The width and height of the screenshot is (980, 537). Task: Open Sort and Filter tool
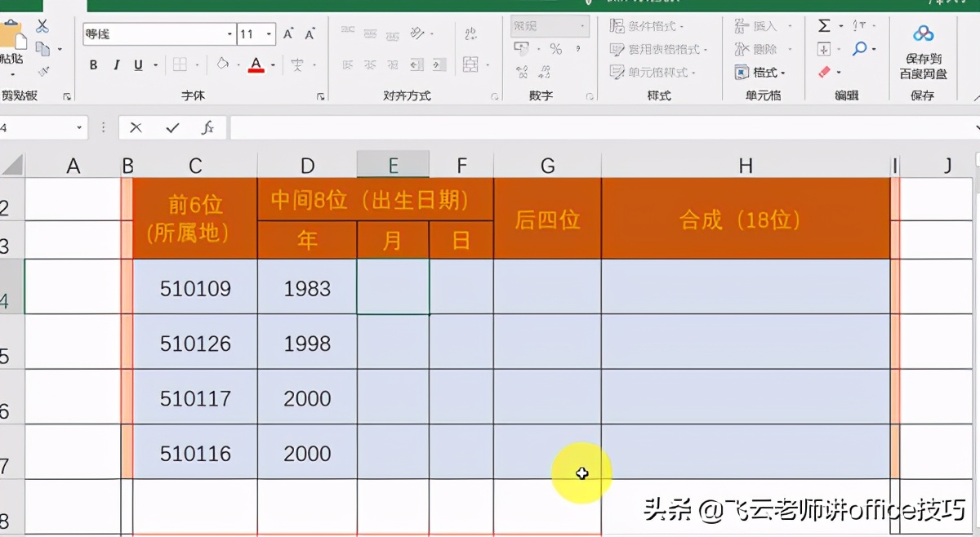pyautogui.click(x=859, y=26)
